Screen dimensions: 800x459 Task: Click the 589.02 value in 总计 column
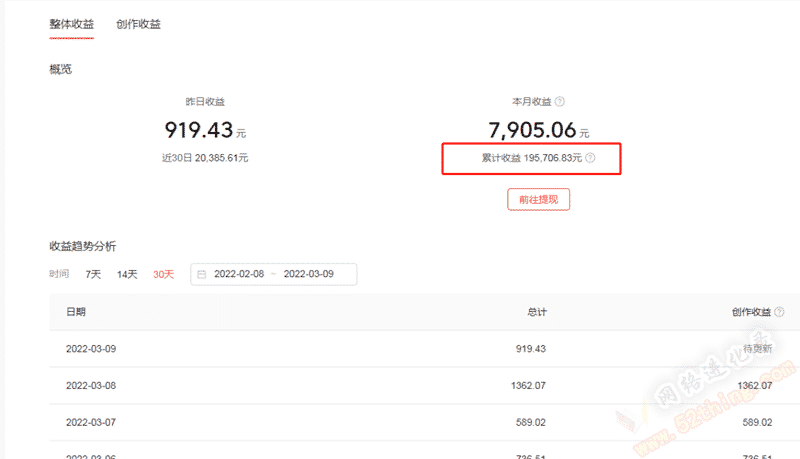531,422
